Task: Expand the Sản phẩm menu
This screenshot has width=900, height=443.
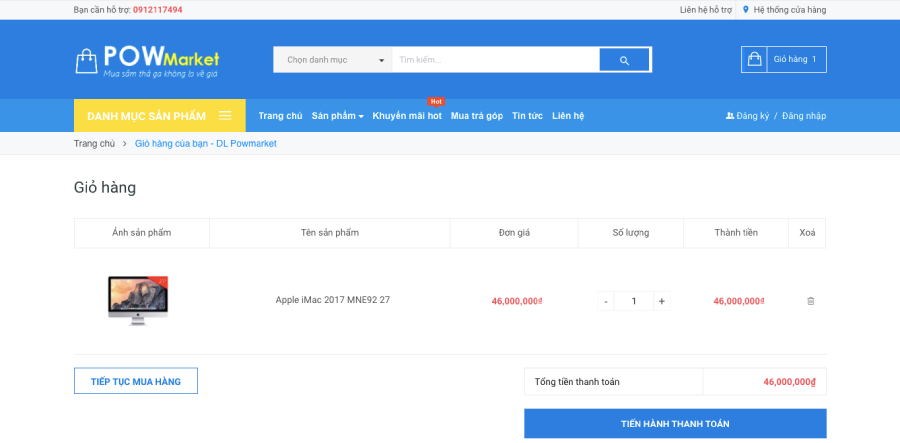Action: click(x=338, y=116)
